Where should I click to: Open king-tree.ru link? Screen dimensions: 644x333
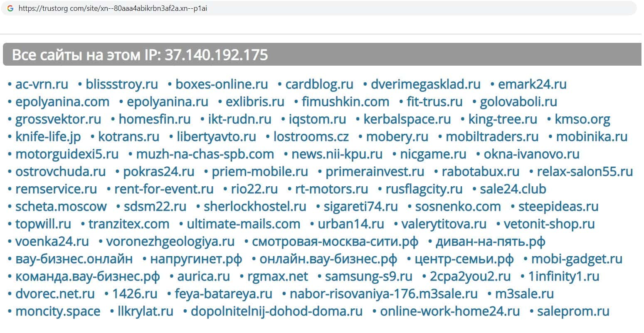(503, 119)
